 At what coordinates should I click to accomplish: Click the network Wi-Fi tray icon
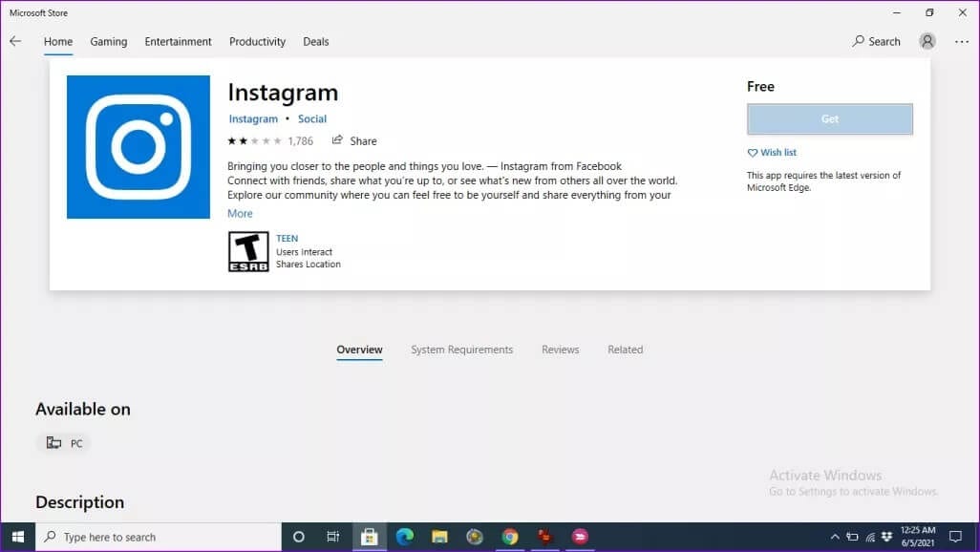click(x=870, y=537)
